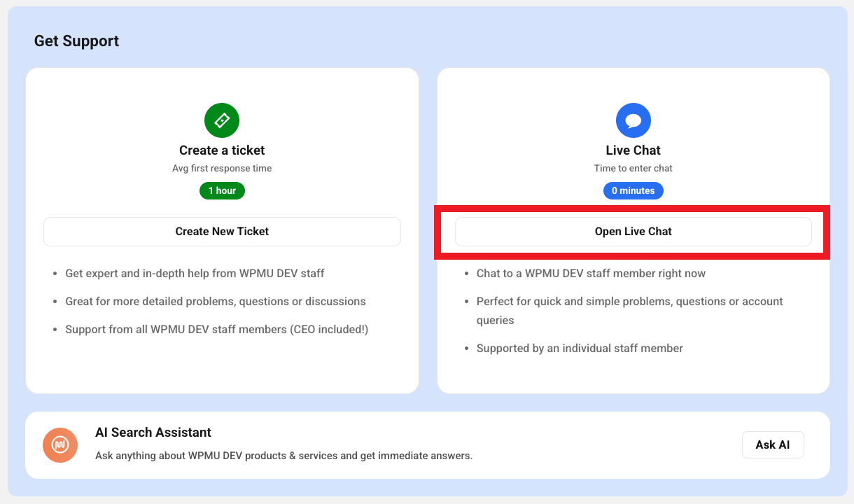Click "Great for more detailed problems" bullet
This screenshot has height=504, width=854.
(x=215, y=302)
